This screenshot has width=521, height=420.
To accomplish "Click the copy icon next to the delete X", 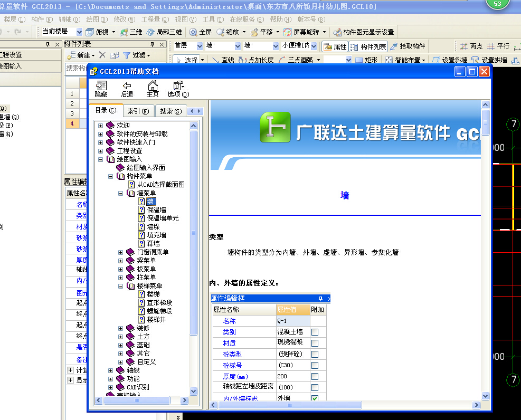I will point(115,55).
